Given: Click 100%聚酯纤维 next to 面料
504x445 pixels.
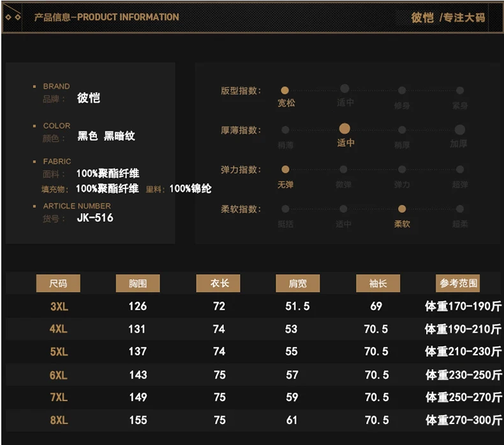Looking at the screenshot, I should [108, 173].
